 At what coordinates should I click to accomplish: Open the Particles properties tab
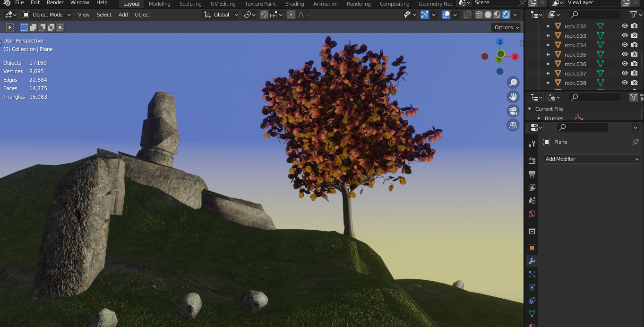point(532,274)
